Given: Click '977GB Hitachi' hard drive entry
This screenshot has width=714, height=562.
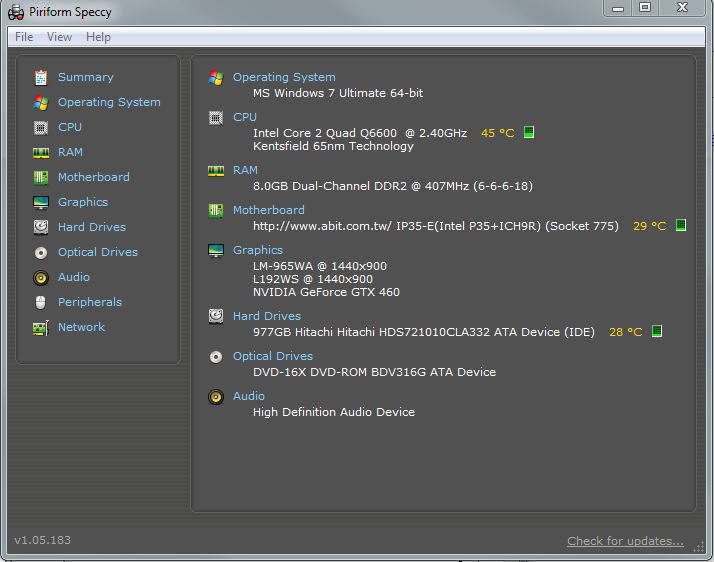Looking at the screenshot, I should (424, 332).
